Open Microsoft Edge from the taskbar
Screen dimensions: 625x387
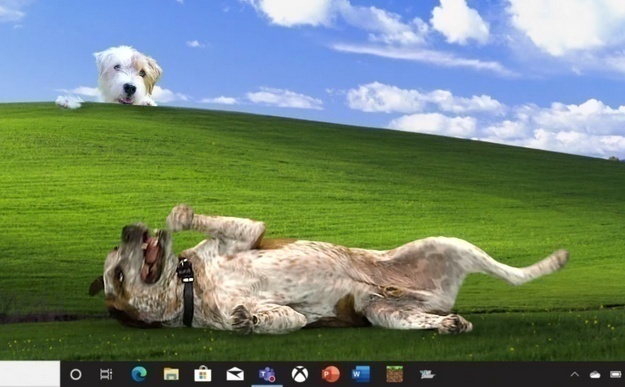pyautogui.click(x=139, y=374)
